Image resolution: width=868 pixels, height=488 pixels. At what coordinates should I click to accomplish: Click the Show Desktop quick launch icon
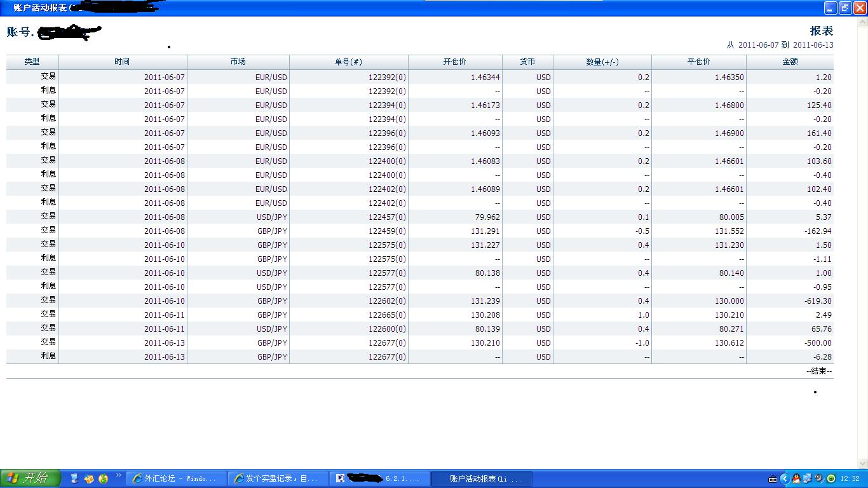74,478
